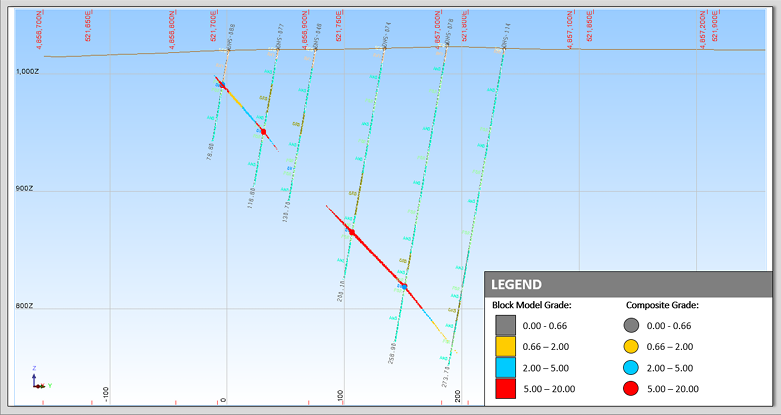Screen dimensions: 781x415
Task: Select the red composite point at the lower zone's top
Action: point(351,232)
